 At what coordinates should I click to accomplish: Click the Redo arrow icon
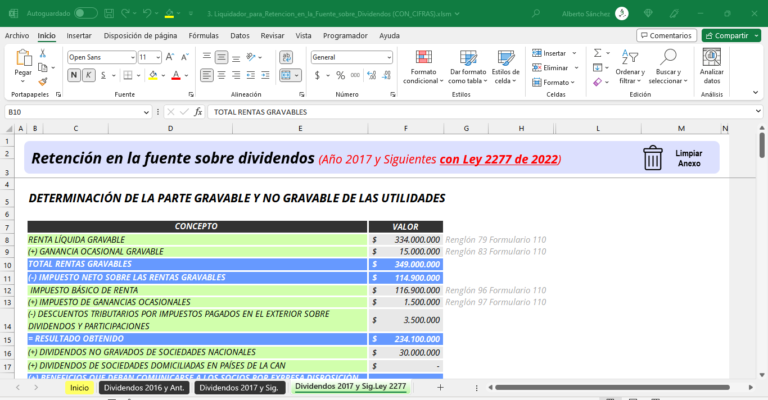click(125, 14)
